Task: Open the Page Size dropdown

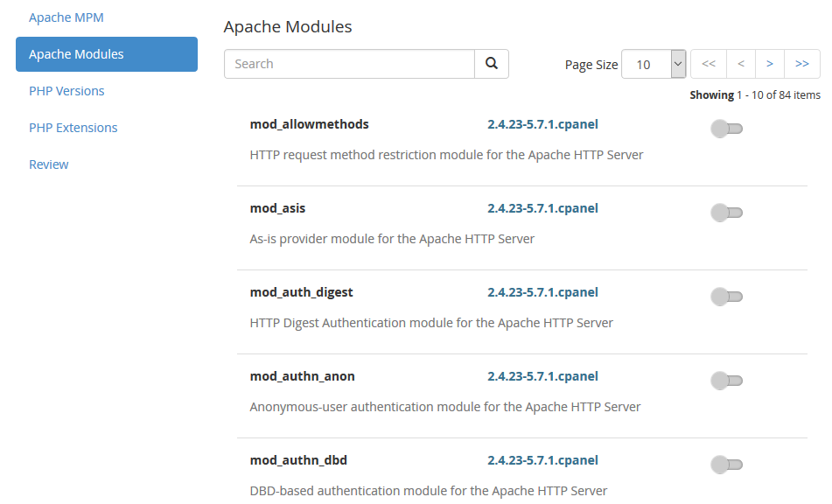Action: (x=654, y=64)
